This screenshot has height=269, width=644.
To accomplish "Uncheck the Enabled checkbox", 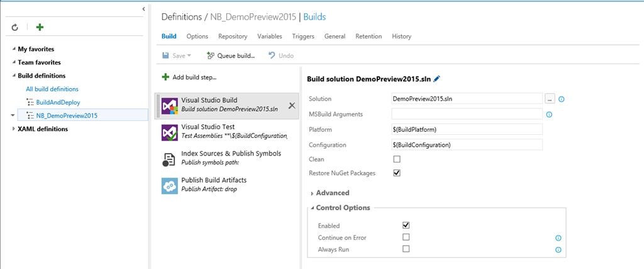I will click(406, 225).
